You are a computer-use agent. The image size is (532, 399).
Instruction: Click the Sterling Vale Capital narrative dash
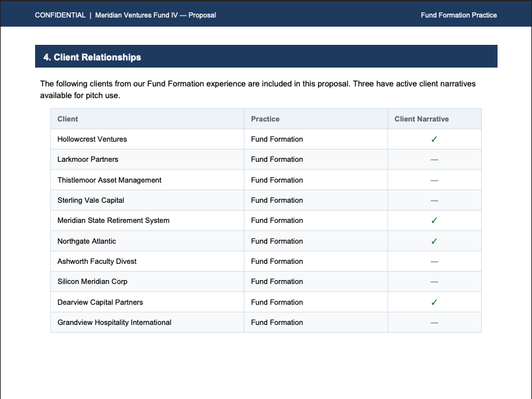pyautogui.click(x=434, y=201)
